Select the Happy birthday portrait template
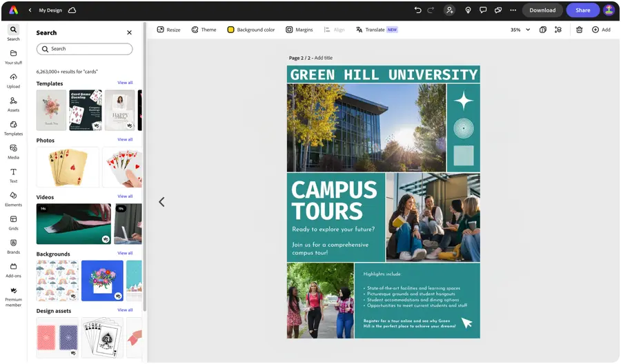This screenshot has width=621, height=364. click(119, 110)
